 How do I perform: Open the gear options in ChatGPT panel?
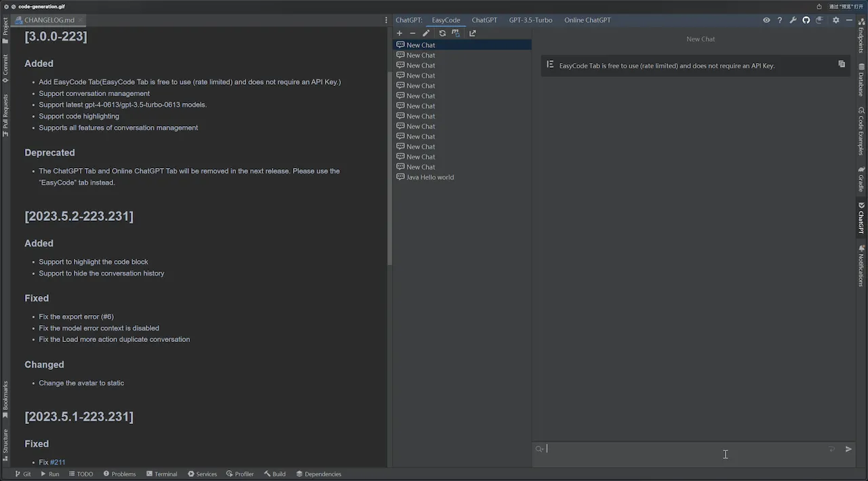[835, 20]
